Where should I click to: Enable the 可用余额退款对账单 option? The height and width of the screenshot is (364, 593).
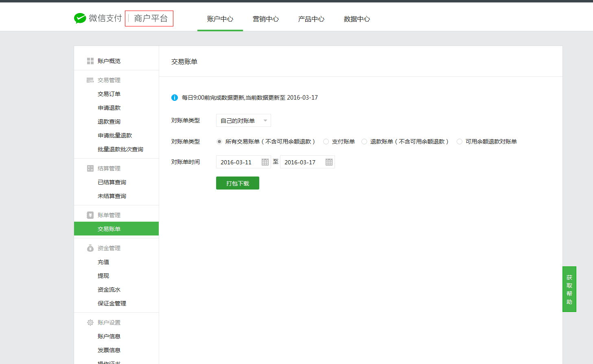[459, 141]
